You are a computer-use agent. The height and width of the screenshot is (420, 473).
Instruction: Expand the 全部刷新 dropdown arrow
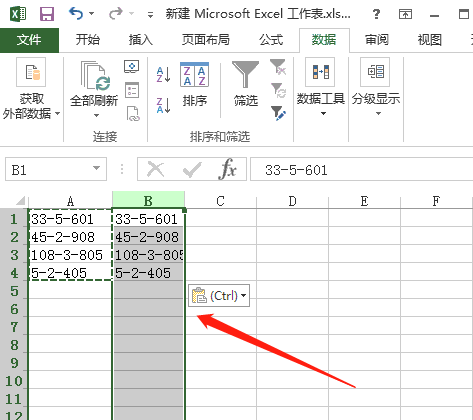pos(96,116)
